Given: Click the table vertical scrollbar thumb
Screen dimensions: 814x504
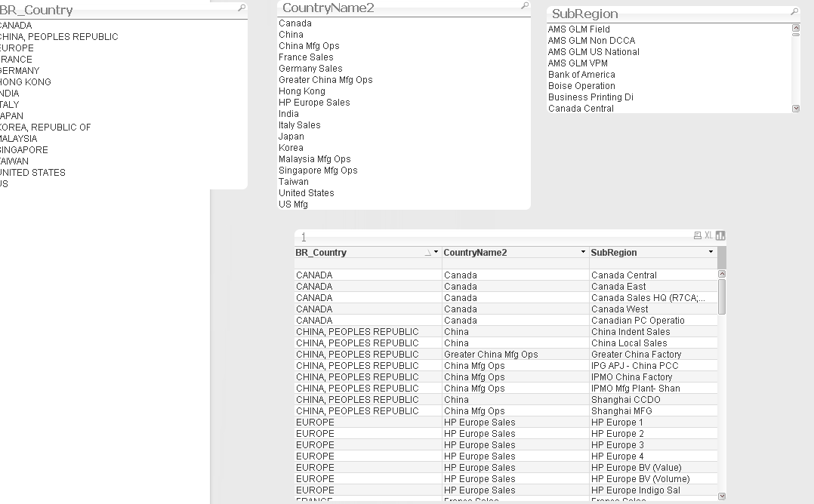Looking at the screenshot, I should click(x=722, y=297).
